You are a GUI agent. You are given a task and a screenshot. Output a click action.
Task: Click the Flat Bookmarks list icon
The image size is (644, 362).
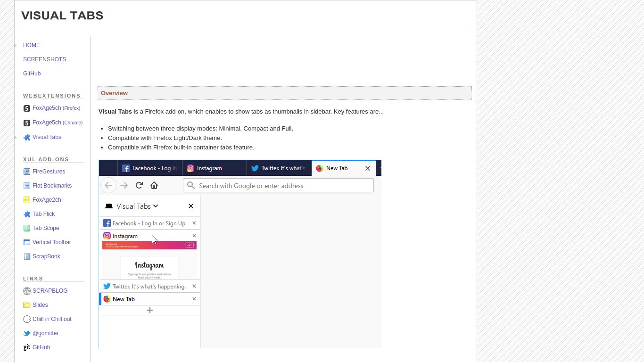point(27,186)
